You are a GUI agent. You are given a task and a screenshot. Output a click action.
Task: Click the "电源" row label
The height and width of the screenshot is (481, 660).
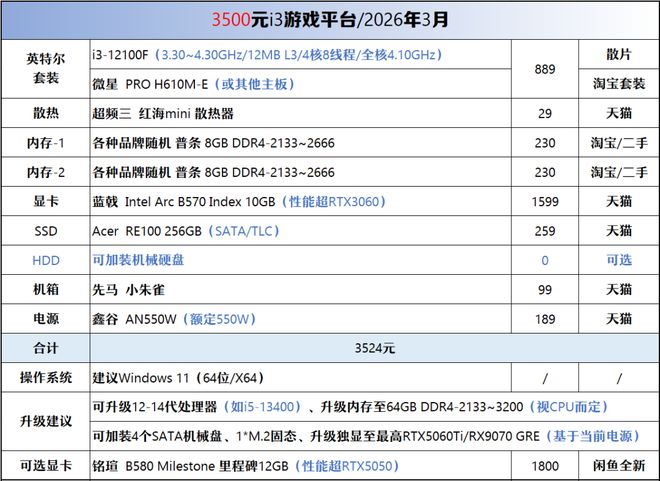(x=46, y=319)
